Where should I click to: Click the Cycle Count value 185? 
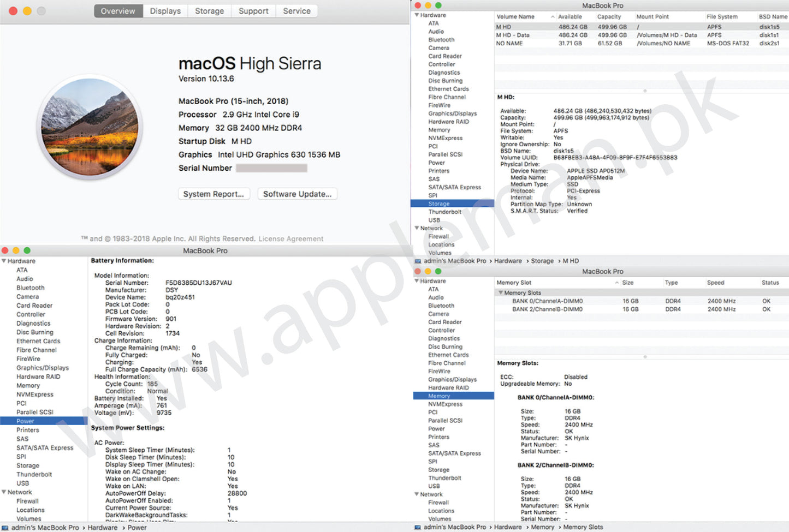(x=152, y=384)
